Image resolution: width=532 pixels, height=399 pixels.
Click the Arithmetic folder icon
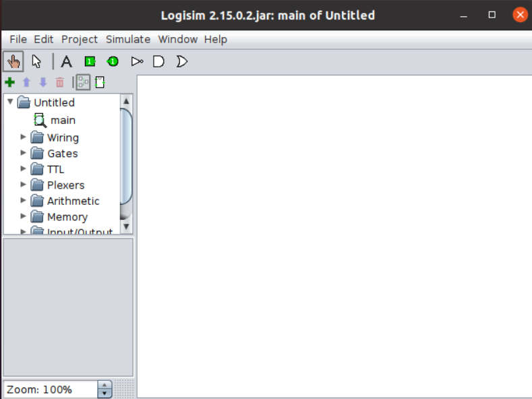37,201
